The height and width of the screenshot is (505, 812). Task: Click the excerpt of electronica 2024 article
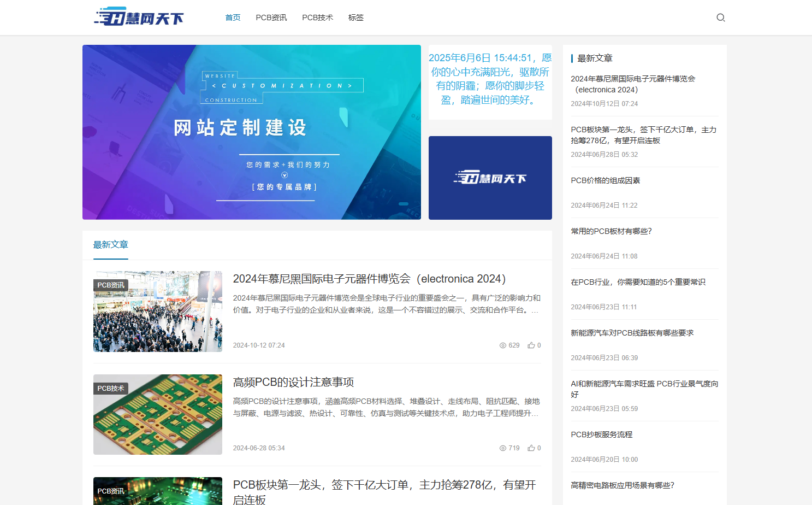pyautogui.click(x=387, y=304)
